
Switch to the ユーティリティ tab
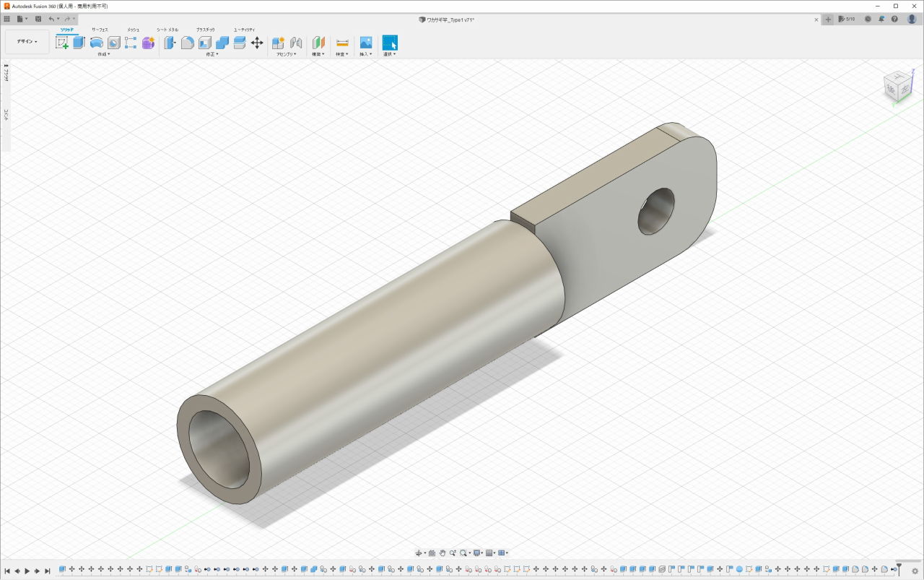pos(244,30)
